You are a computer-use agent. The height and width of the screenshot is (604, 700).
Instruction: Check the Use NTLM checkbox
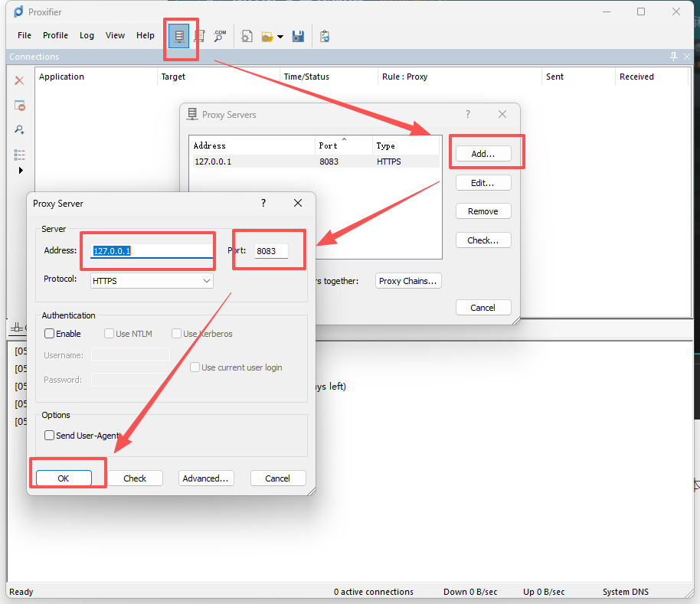click(109, 334)
